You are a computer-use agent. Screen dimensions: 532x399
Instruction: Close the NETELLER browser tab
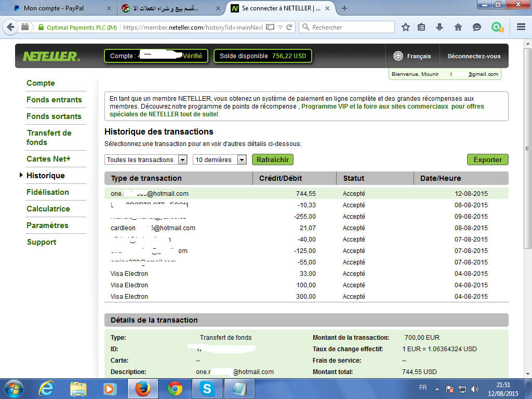327,8
